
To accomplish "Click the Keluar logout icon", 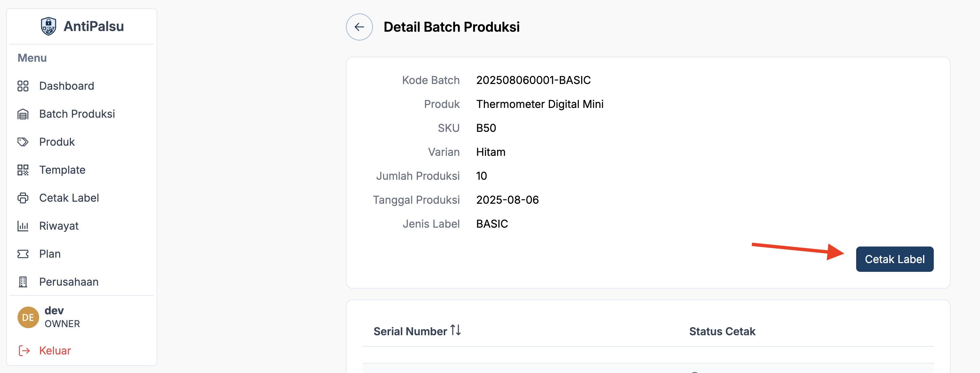I will 24,350.
